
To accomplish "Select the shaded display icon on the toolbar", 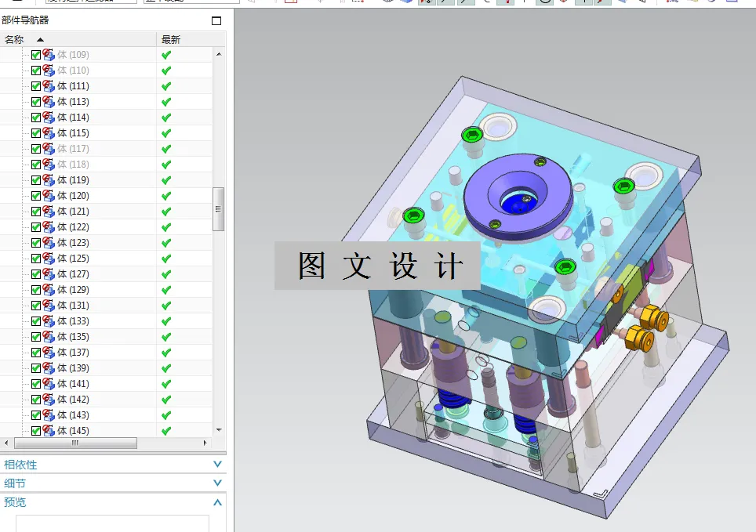I will pyautogui.click(x=405, y=4).
